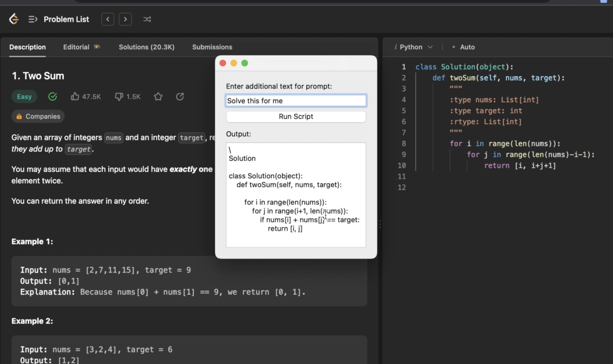The image size is (613, 364).
Task: Click the thumbs up like icon
Action: pyautogui.click(x=75, y=96)
